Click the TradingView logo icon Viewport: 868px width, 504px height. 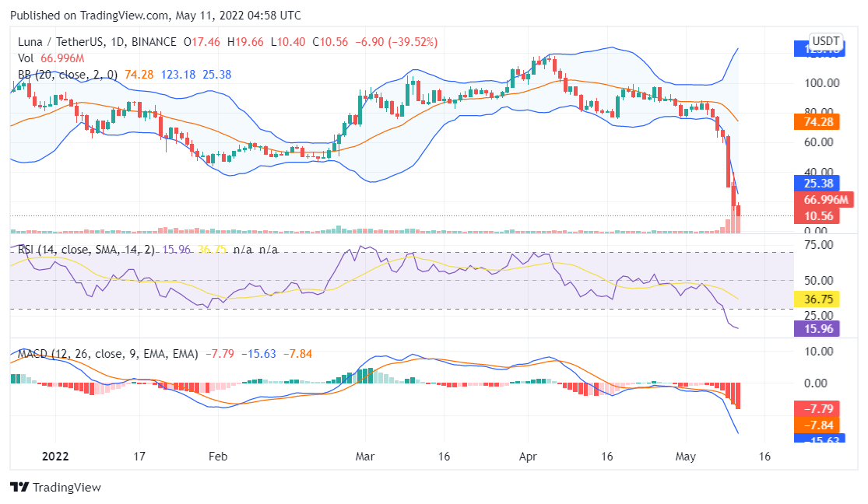pyautogui.click(x=19, y=487)
